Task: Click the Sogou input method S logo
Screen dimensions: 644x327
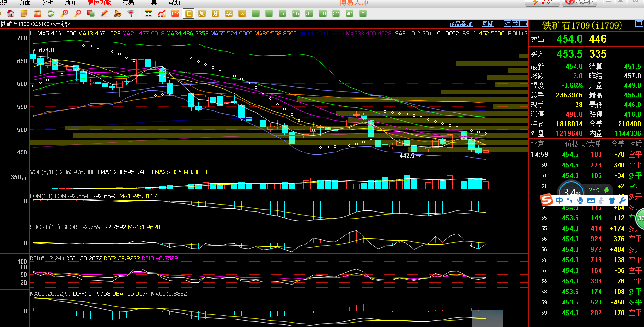Action: point(546,199)
